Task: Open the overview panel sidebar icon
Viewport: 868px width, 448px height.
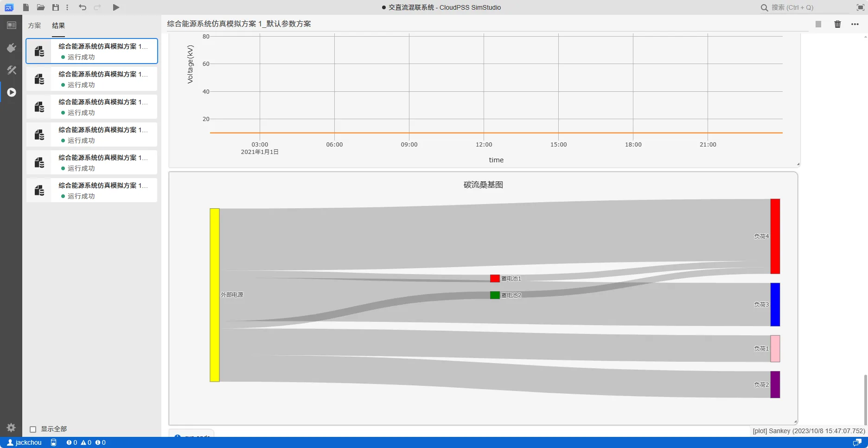Action: (x=12, y=26)
